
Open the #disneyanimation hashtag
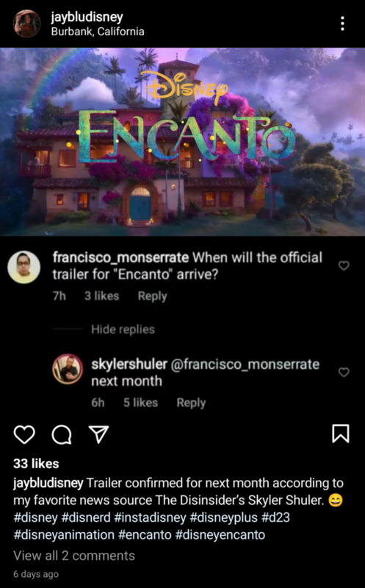pyautogui.click(x=64, y=535)
